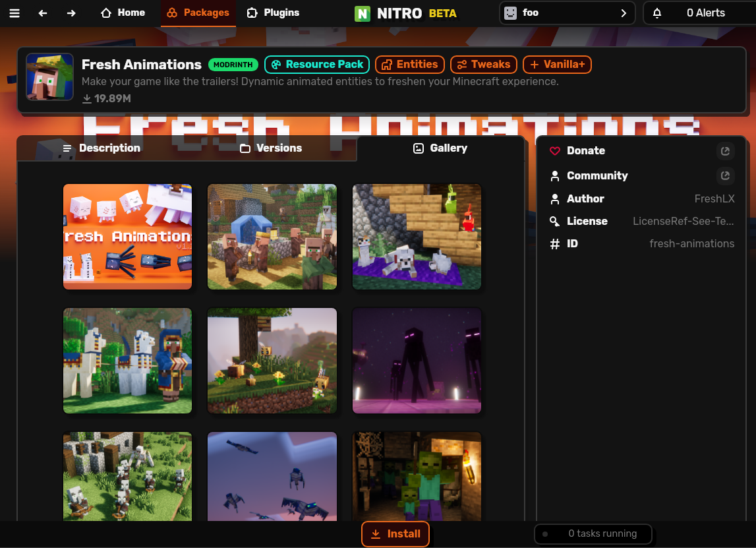Open the hamburger menu
The width and height of the screenshot is (756, 548).
click(x=15, y=13)
